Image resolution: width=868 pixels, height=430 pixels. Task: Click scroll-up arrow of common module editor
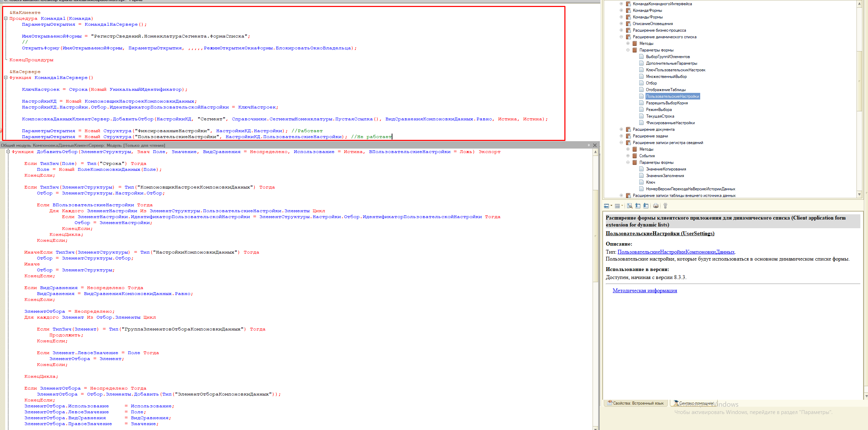595,152
